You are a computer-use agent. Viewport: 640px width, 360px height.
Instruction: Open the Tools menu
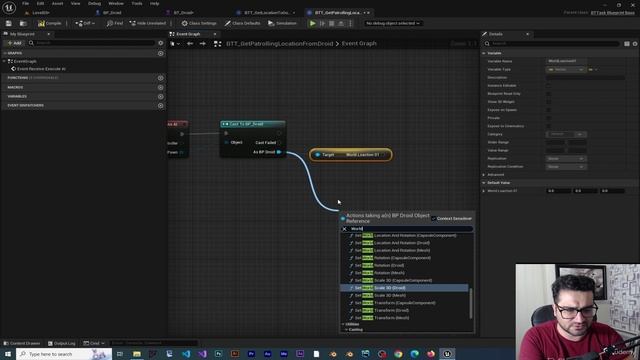137,3
